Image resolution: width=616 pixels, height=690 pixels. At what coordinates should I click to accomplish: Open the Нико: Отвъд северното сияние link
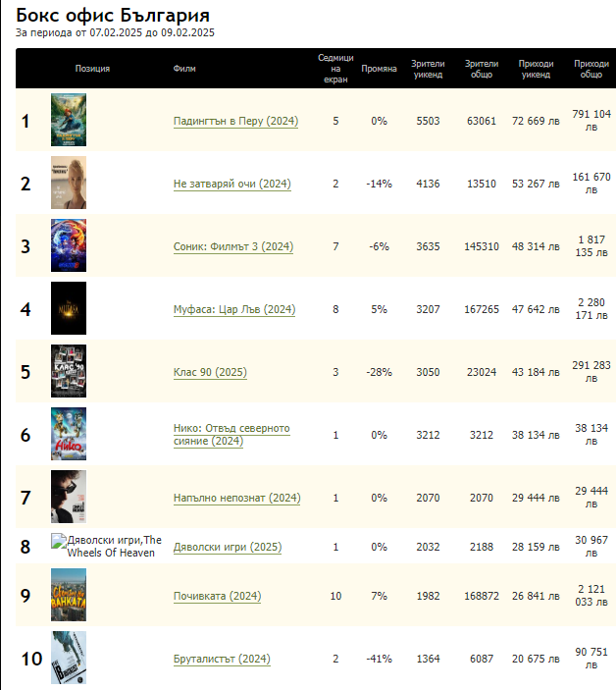[231, 435]
